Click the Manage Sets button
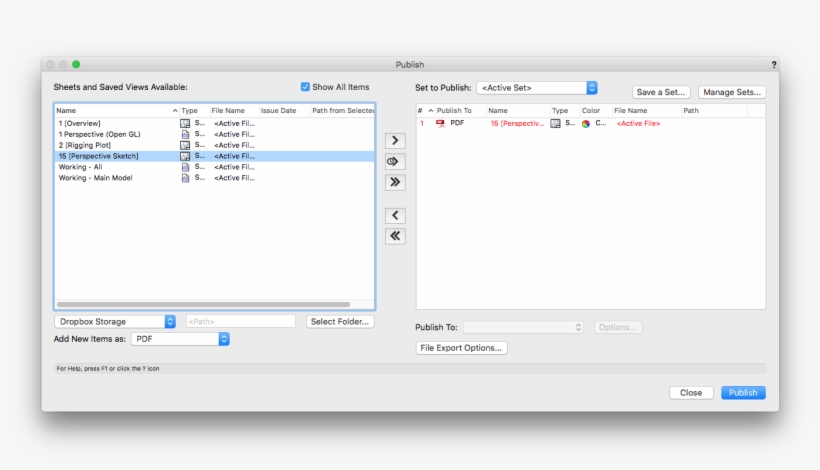This screenshot has width=820, height=470. (x=732, y=92)
